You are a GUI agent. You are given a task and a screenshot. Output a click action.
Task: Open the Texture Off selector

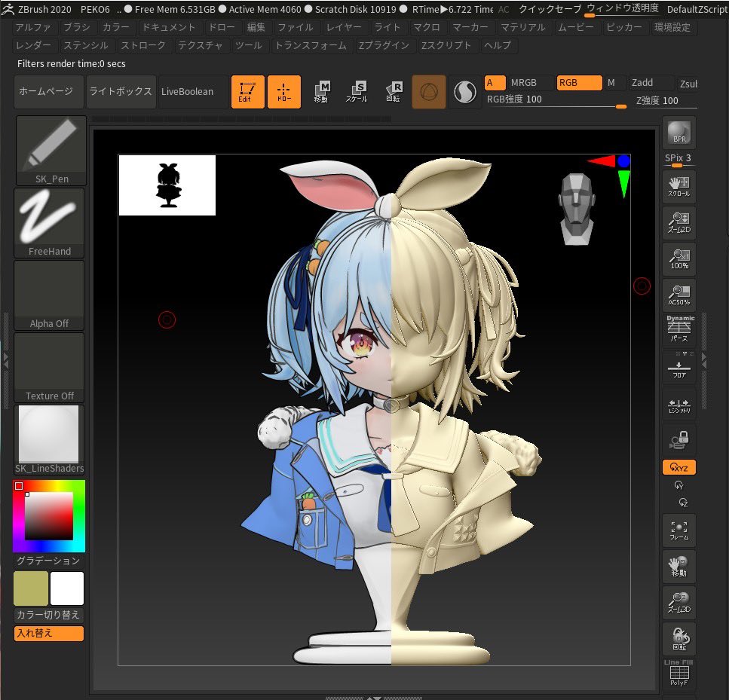pyautogui.click(x=49, y=367)
